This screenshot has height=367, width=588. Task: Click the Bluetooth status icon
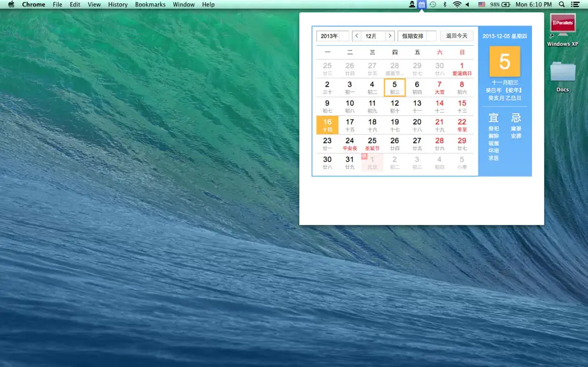tap(445, 4)
